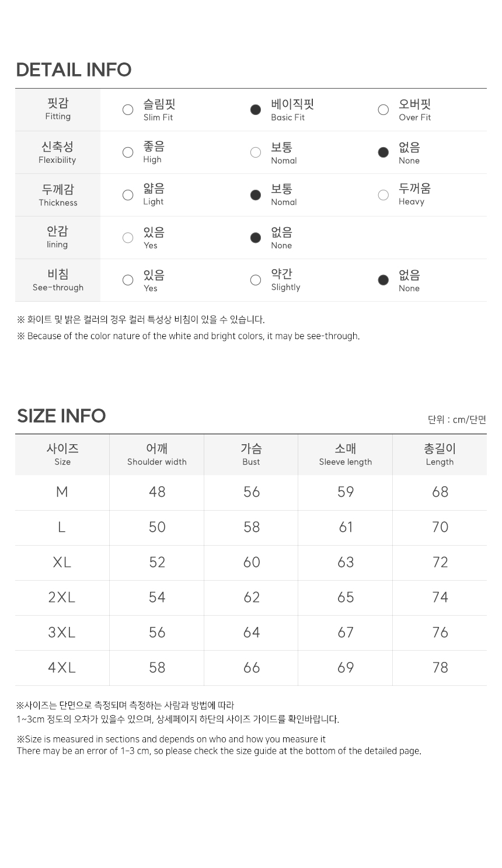The height and width of the screenshot is (868, 502).
Task: Select the Over Fit radio option
Action: click(x=384, y=110)
